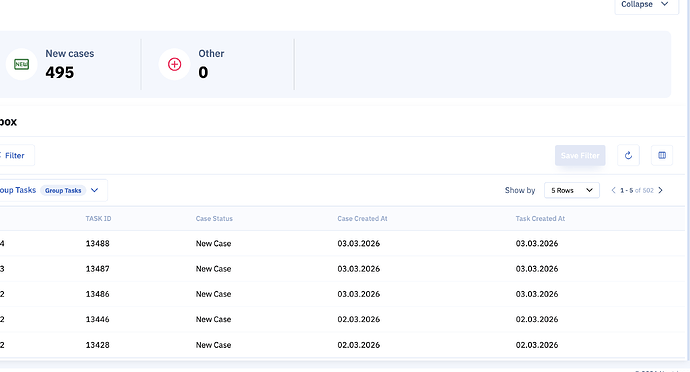Click the Other red plus icon
This screenshot has width=690, height=372.
(175, 64)
